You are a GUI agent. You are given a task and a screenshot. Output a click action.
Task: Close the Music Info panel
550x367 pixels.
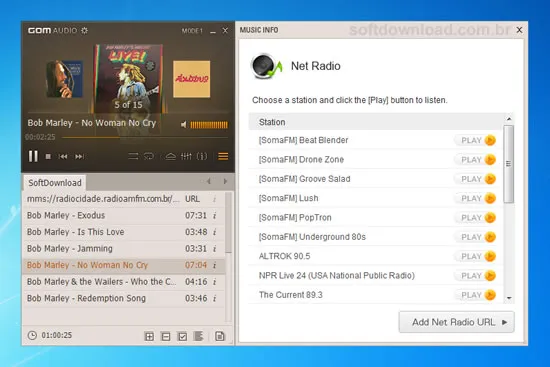519,30
